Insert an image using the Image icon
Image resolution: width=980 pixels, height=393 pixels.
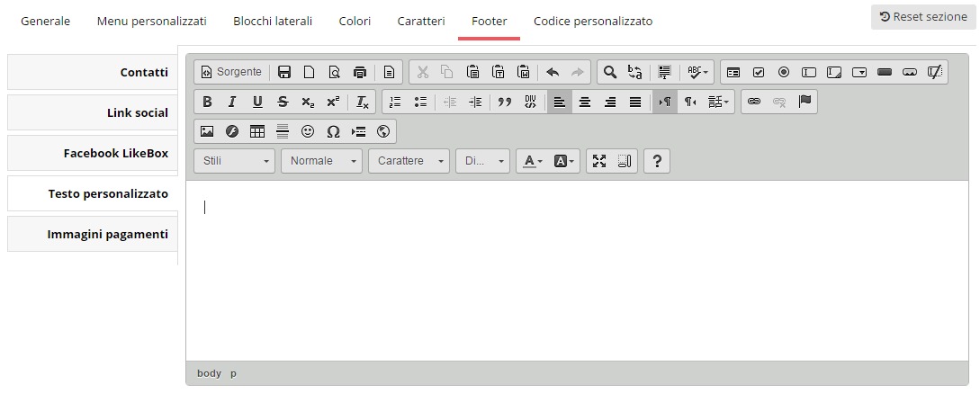pyautogui.click(x=207, y=131)
